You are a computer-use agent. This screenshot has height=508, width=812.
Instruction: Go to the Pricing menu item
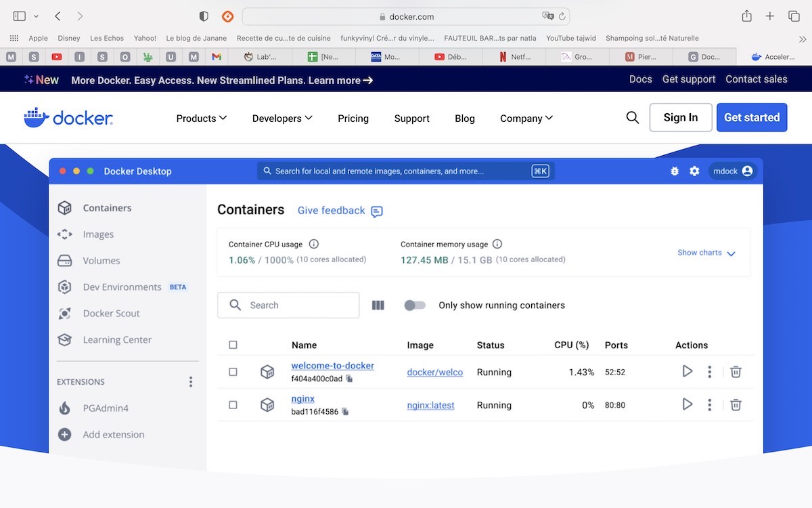pos(353,119)
